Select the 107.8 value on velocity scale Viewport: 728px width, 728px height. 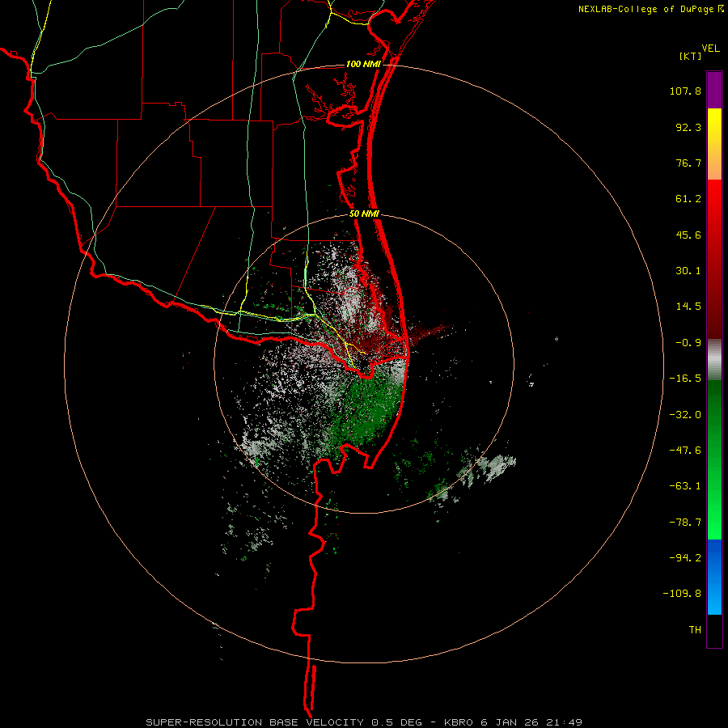685,91
